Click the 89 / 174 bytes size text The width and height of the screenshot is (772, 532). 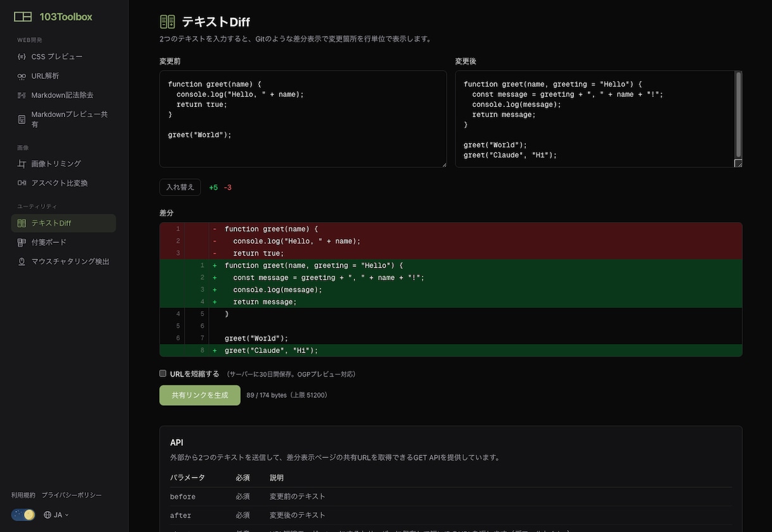[x=287, y=395]
